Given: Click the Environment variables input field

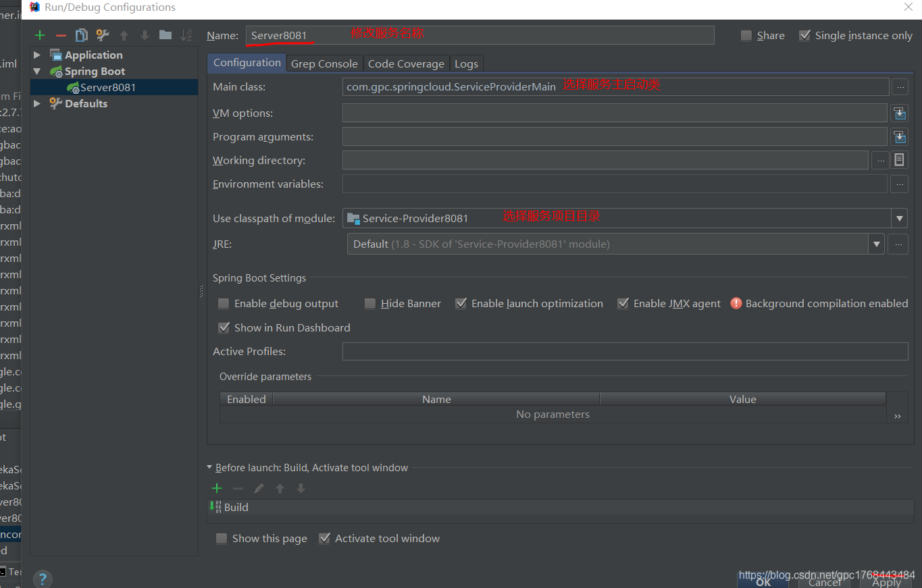Looking at the screenshot, I should (x=615, y=184).
